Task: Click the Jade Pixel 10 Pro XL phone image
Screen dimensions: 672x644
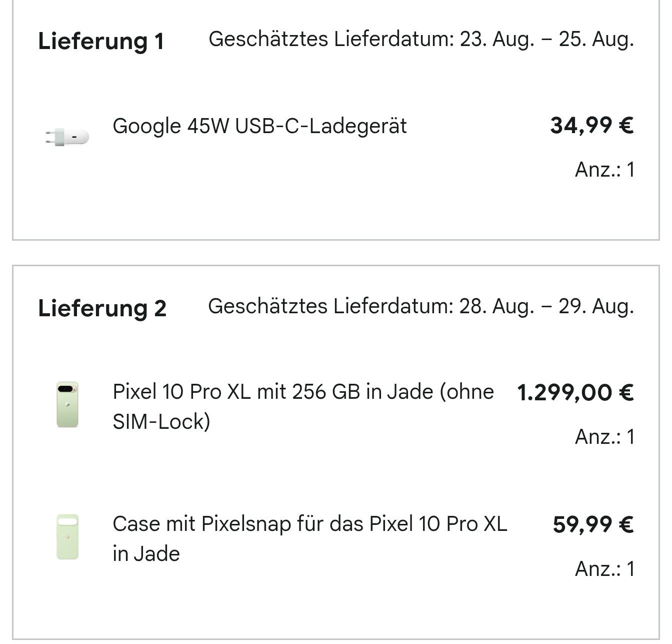Action: 67,405
